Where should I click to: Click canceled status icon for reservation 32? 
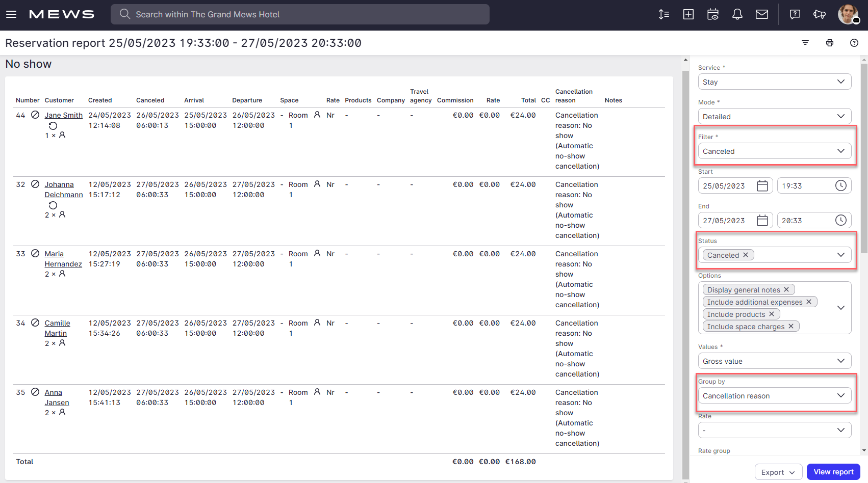coord(35,184)
